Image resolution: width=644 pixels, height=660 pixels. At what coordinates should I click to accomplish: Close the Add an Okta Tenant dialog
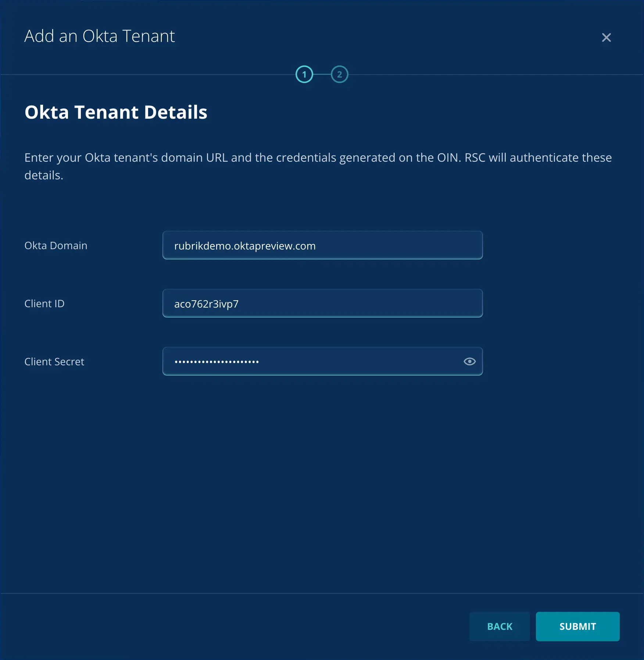[606, 37]
